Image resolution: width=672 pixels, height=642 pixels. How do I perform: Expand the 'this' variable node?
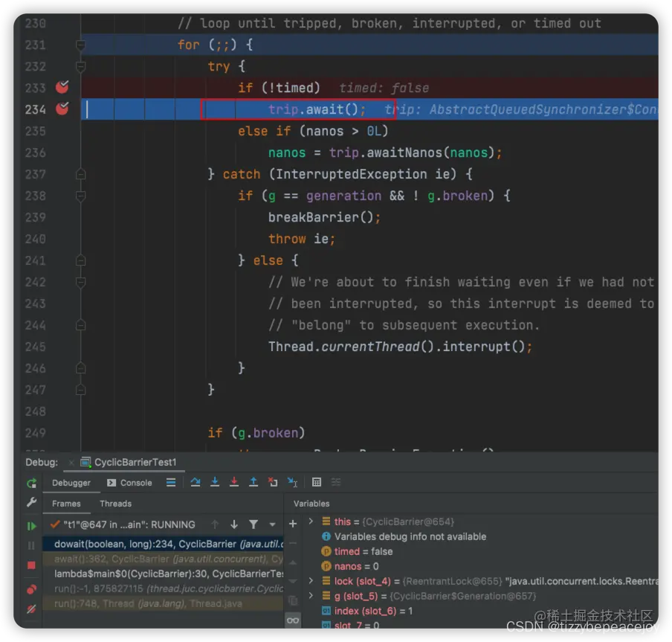tap(311, 521)
